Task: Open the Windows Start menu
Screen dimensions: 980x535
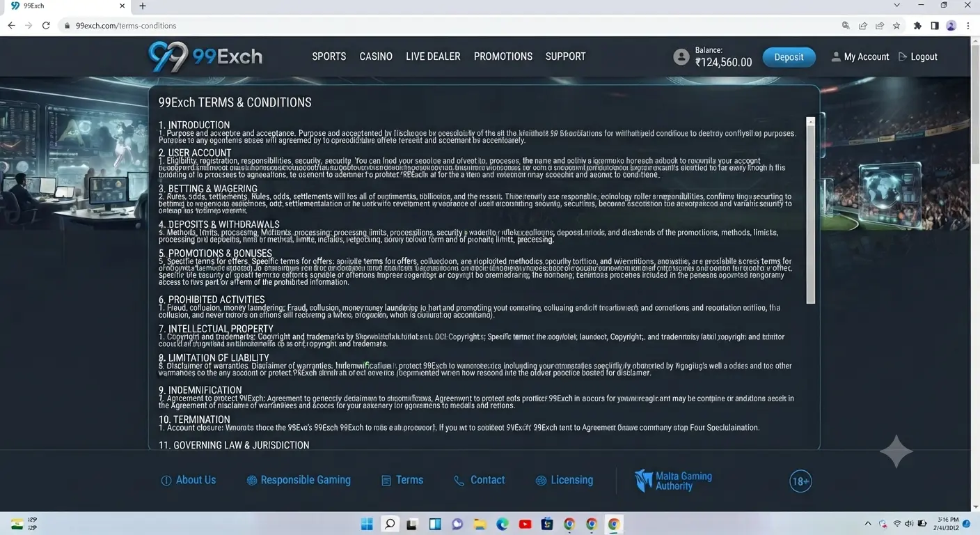Action: (x=367, y=524)
